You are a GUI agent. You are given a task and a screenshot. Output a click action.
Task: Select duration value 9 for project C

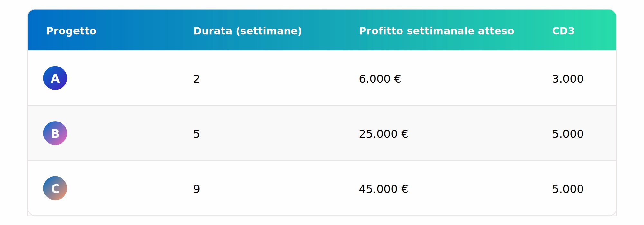196,189
